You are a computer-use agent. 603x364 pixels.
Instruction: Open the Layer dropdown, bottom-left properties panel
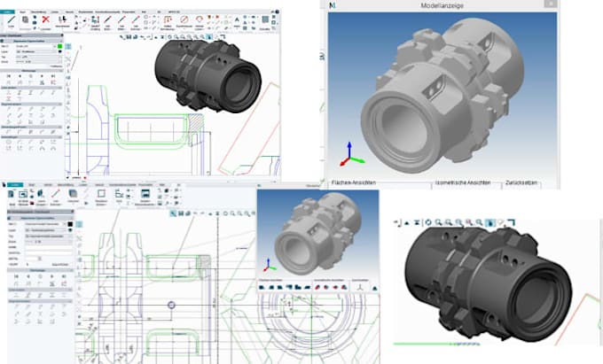(46, 230)
